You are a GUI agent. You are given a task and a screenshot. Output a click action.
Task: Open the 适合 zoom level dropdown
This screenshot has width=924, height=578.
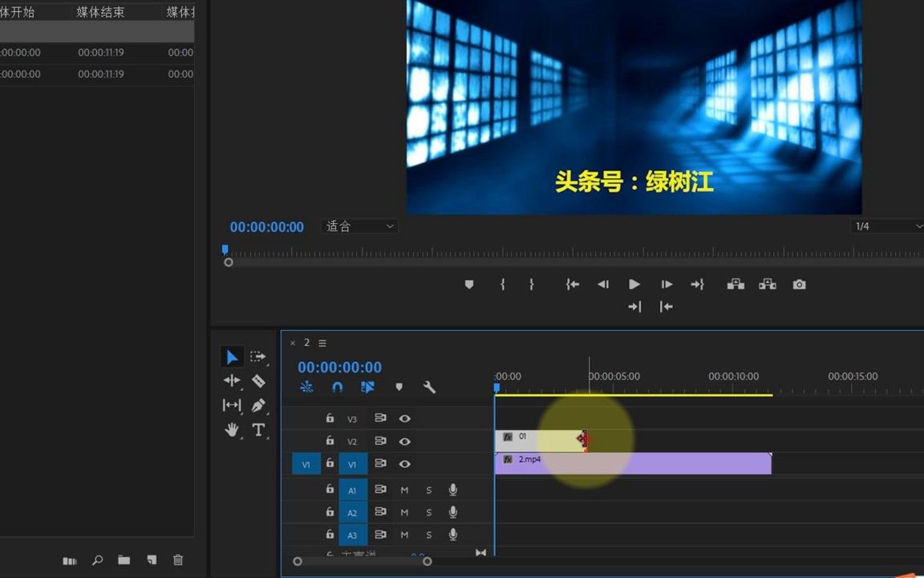(358, 226)
